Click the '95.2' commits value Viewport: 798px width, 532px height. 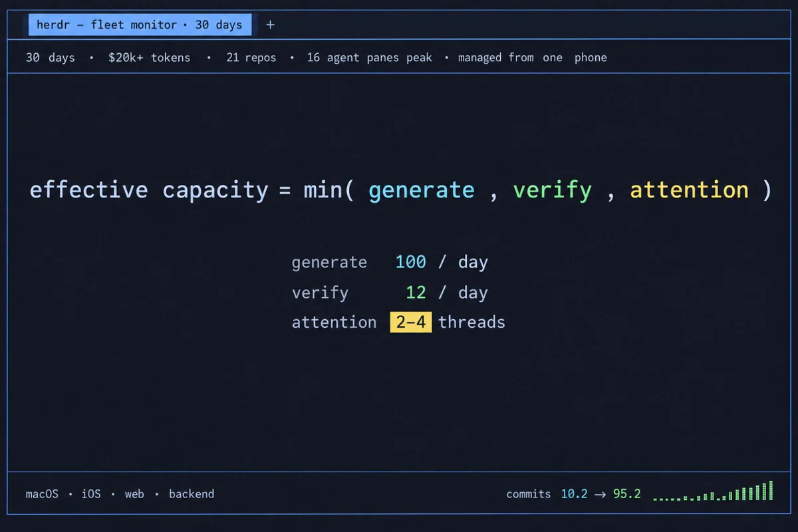pyautogui.click(x=627, y=494)
